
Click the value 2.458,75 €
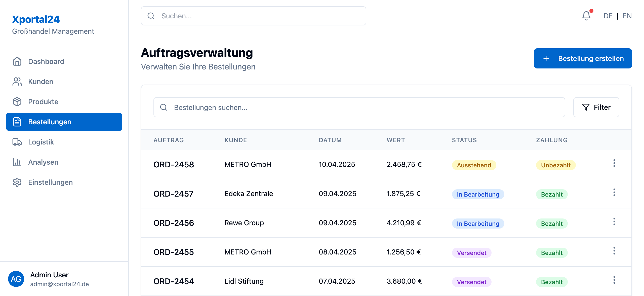[x=404, y=164]
